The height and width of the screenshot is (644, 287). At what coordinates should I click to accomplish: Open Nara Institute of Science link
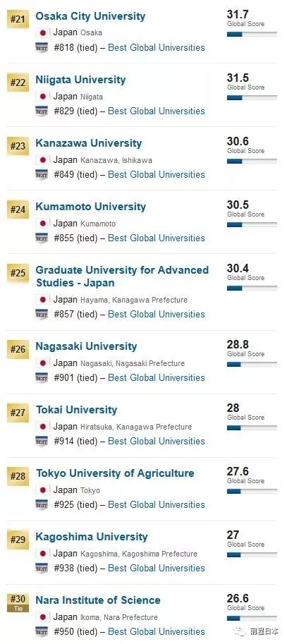pos(98,600)
